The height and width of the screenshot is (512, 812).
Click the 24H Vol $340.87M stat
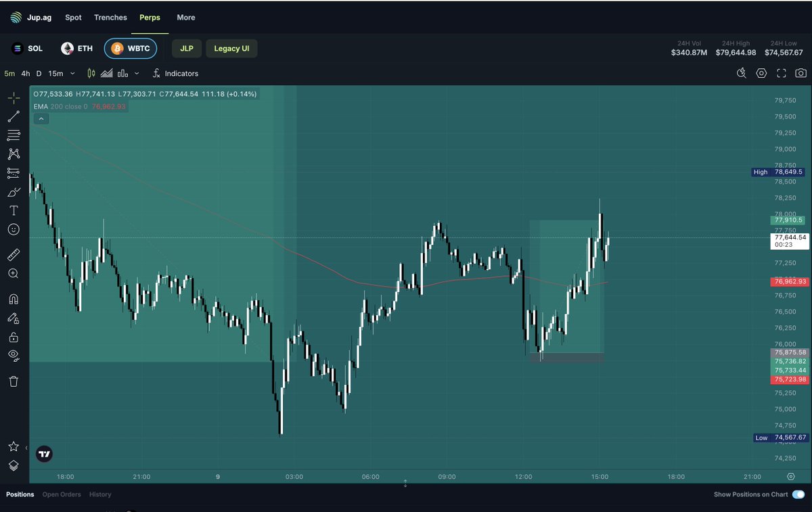tap(689, 48)
